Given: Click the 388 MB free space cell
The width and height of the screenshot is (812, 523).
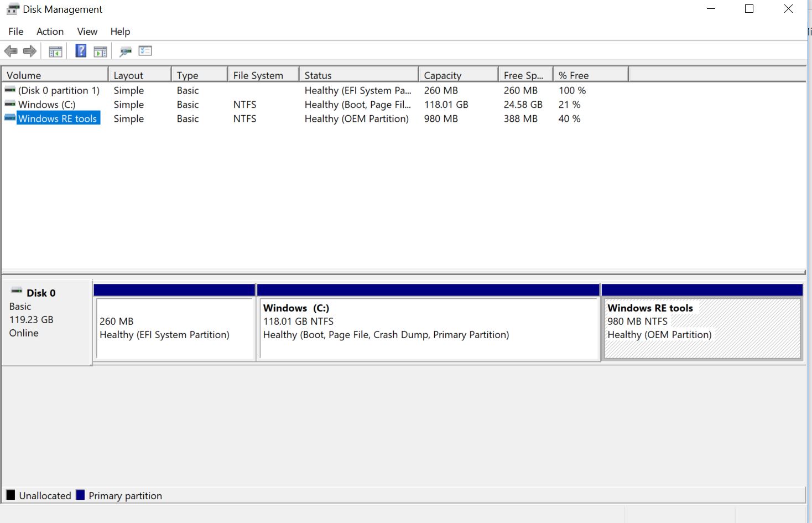Looking at the screenshot, I should (x=520, y=118).
